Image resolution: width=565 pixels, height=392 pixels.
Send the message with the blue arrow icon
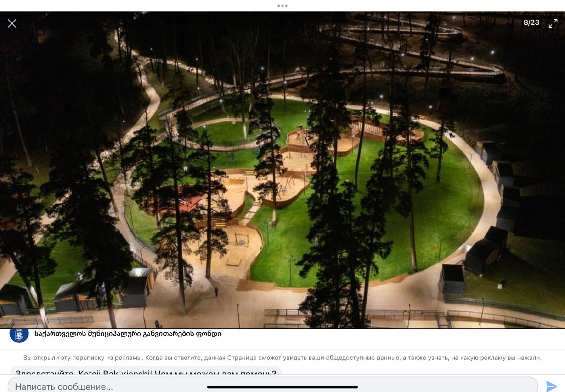click(552, 386)
